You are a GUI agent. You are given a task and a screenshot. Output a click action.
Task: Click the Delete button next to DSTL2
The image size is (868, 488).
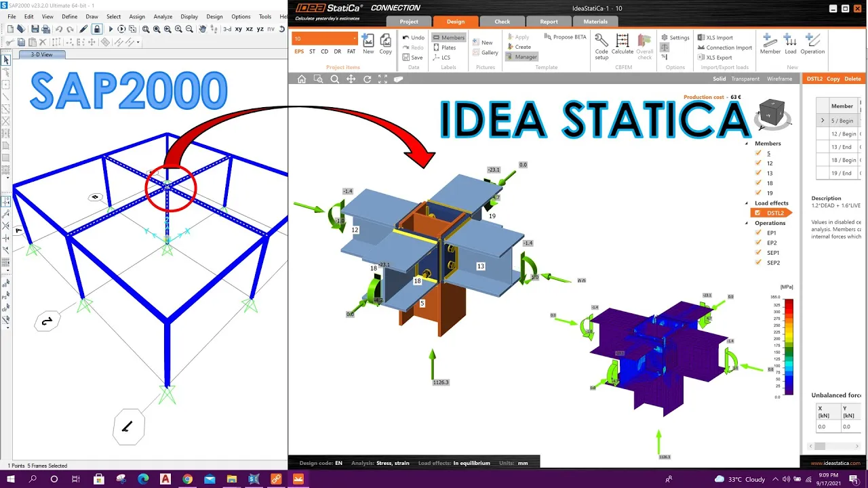pyautogui.click(x=852, y=79)
